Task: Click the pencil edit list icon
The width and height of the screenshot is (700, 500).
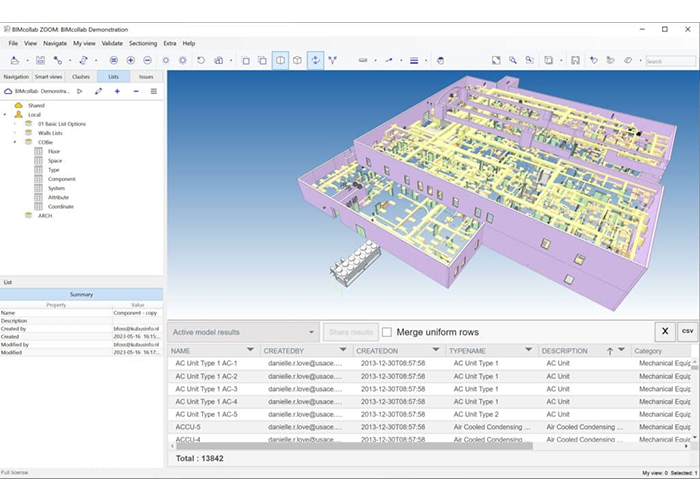Action: point(98,91)
